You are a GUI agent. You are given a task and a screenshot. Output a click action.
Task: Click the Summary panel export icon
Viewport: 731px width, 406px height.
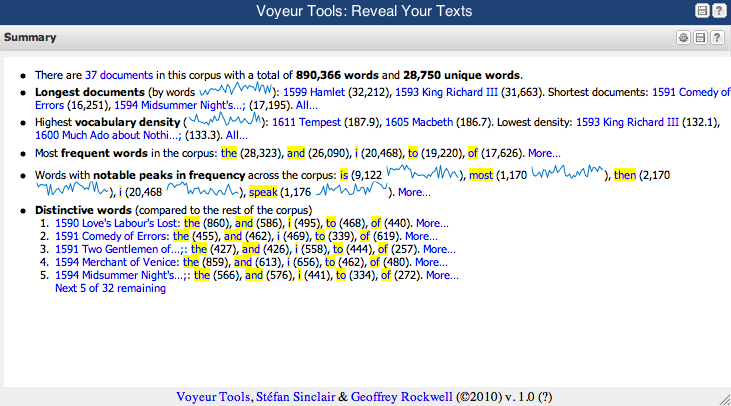coord(700,38)
